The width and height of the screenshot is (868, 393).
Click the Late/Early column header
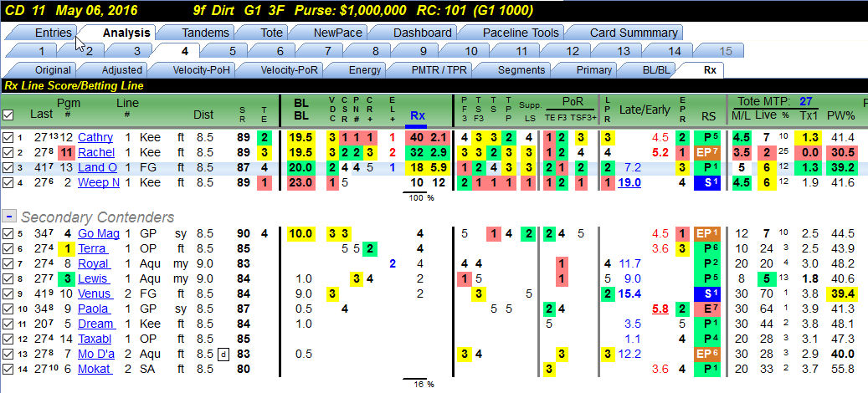(x=645, y=110)
